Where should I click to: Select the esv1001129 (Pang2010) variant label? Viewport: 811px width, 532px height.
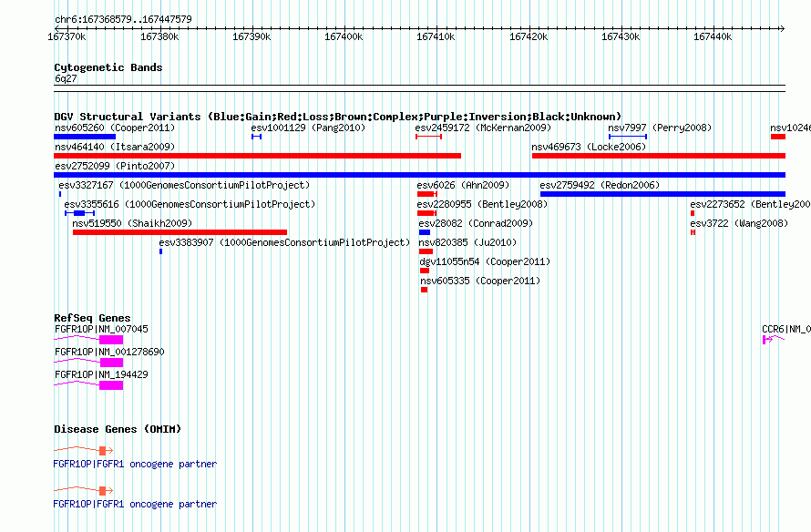308,128
